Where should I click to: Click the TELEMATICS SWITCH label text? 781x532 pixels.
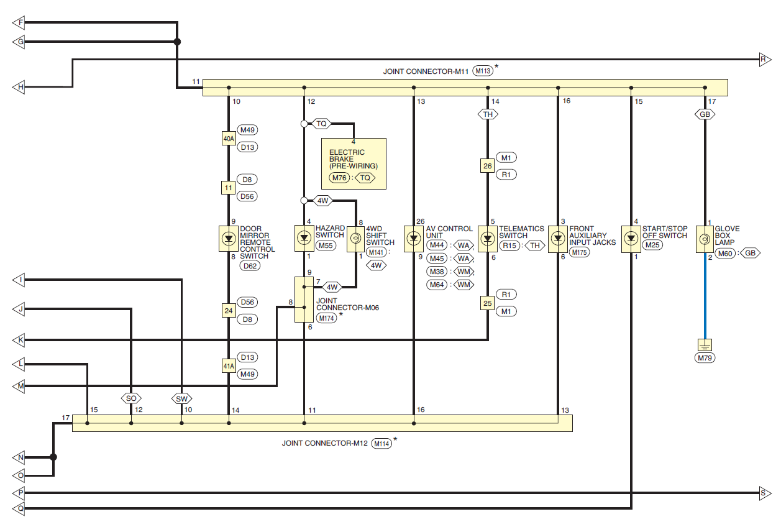[x=523, y=232]
